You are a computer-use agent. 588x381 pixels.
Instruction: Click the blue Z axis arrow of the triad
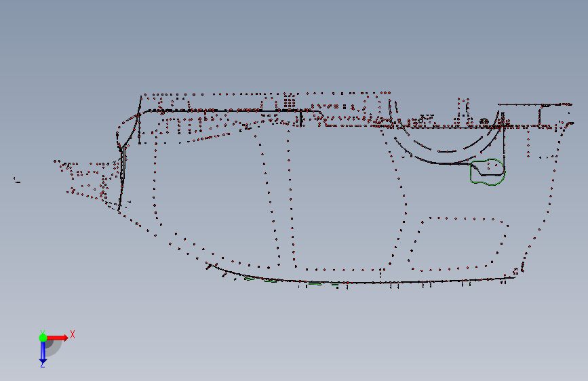[43, 353]
